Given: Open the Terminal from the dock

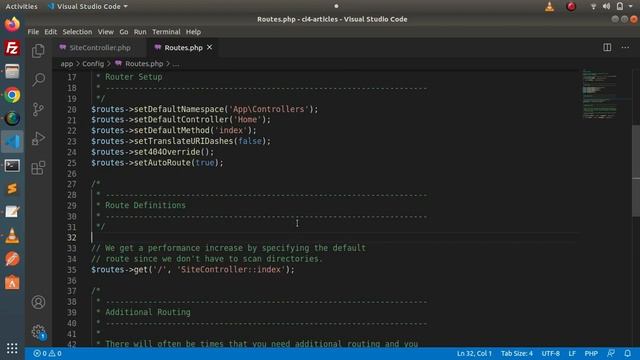Looking at the screenshot, I should tap(12, 166).
